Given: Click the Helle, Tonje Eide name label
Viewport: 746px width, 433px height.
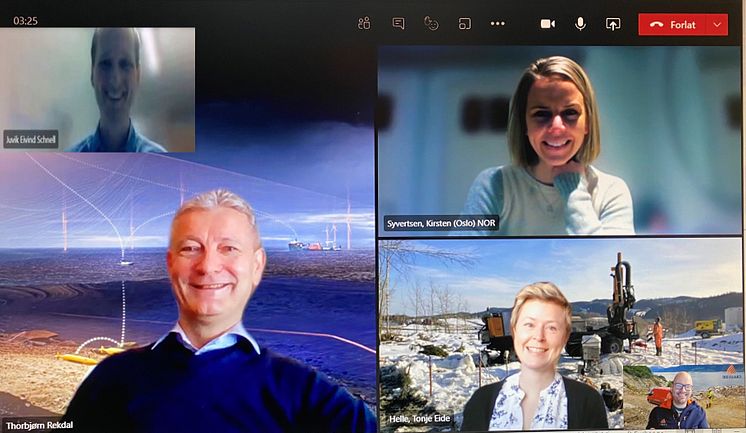Looking at the screenshot, I should [x=419, y=419].
